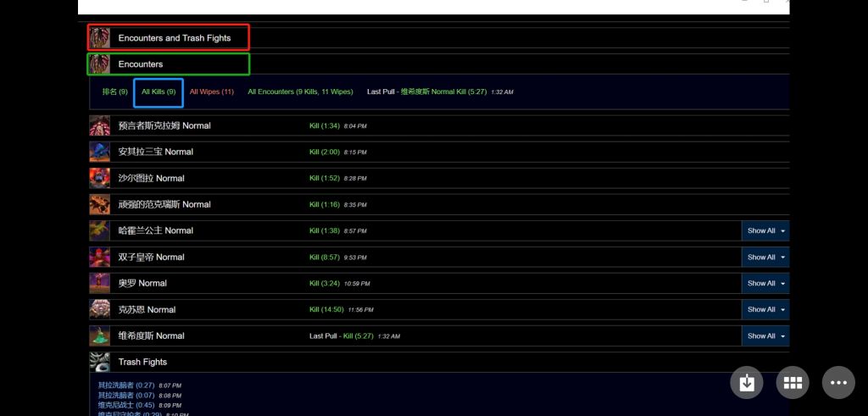Image resolution: width=868 pixels, height=416 pixels.
Task: Open Kill (5:27) in 维希度斯 boss row
Action: (x=359, y=336)
